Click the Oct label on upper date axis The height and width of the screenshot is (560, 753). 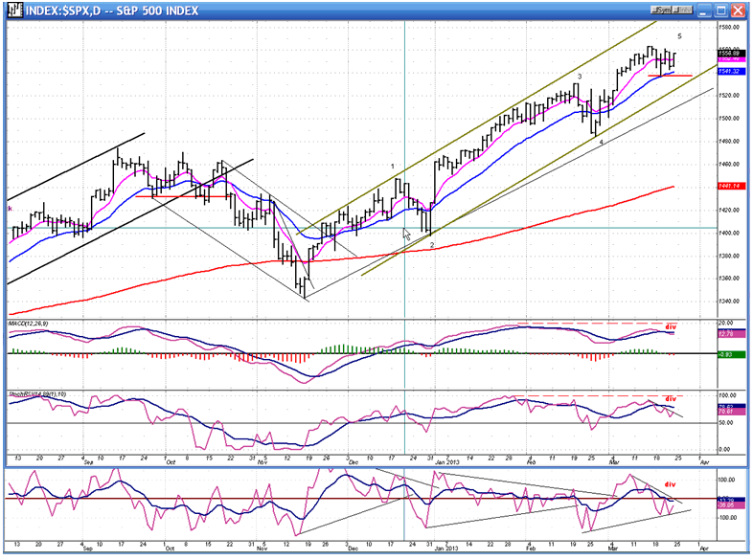(x=171, y=462)
